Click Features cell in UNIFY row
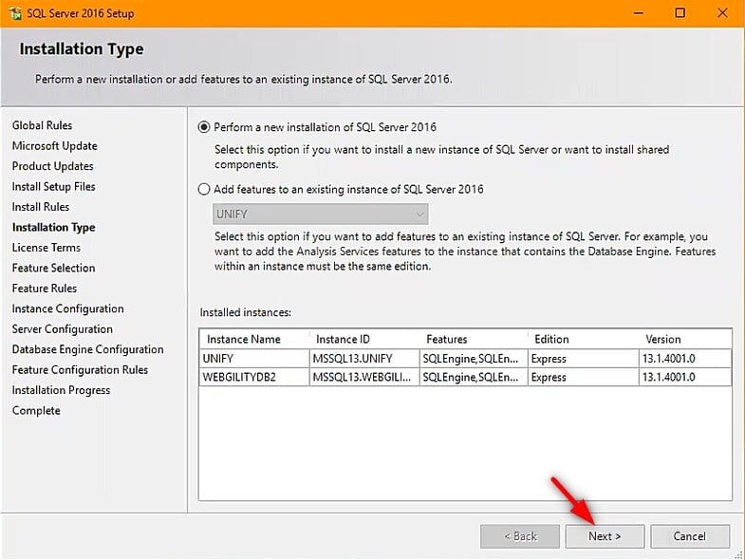 click(474, 359)
